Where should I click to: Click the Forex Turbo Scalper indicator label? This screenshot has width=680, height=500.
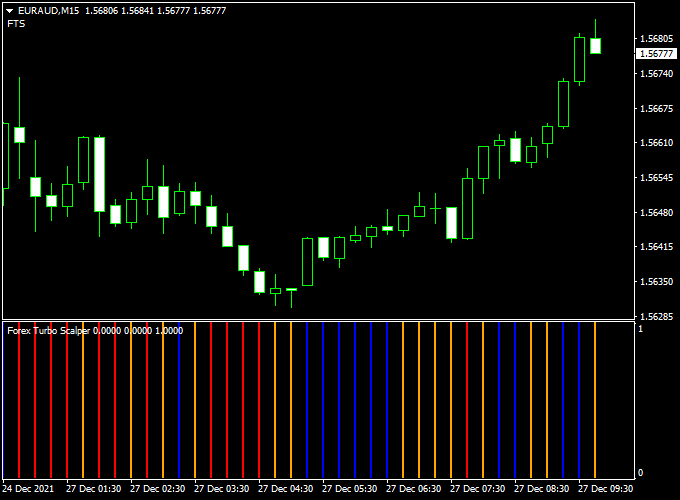(x=48, y=330)
